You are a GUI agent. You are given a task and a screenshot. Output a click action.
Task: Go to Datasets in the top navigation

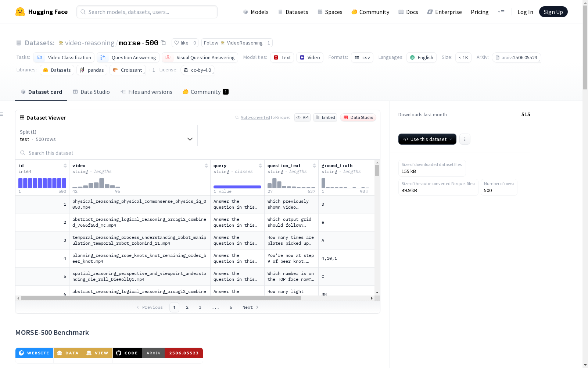pyautogui.click(x=293, y=12)
